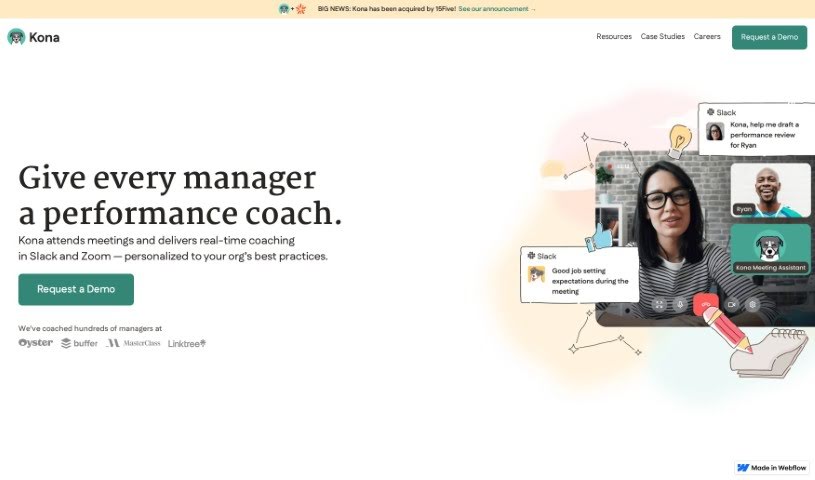The image size is (815, 480).
Task: Click the settings gear in video controls
Action: [752, 305]
